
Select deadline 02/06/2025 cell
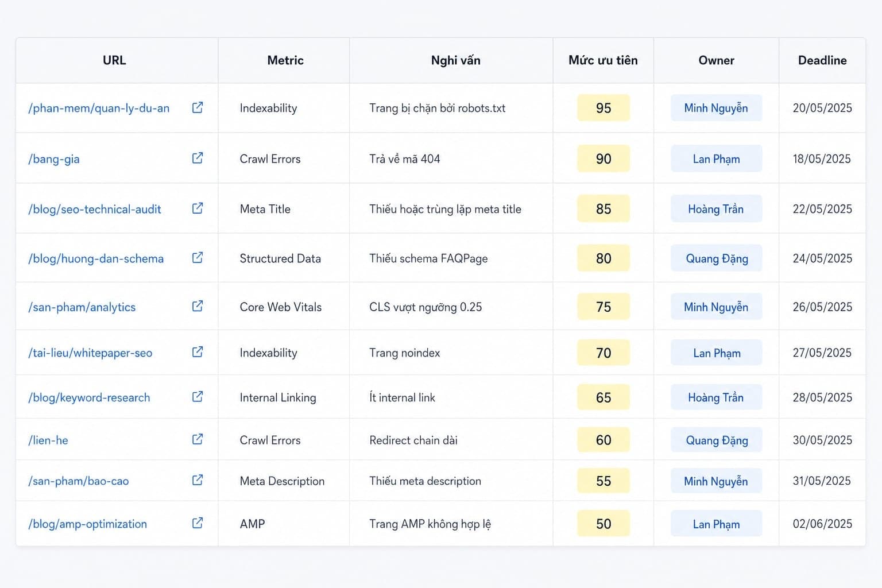822,524
